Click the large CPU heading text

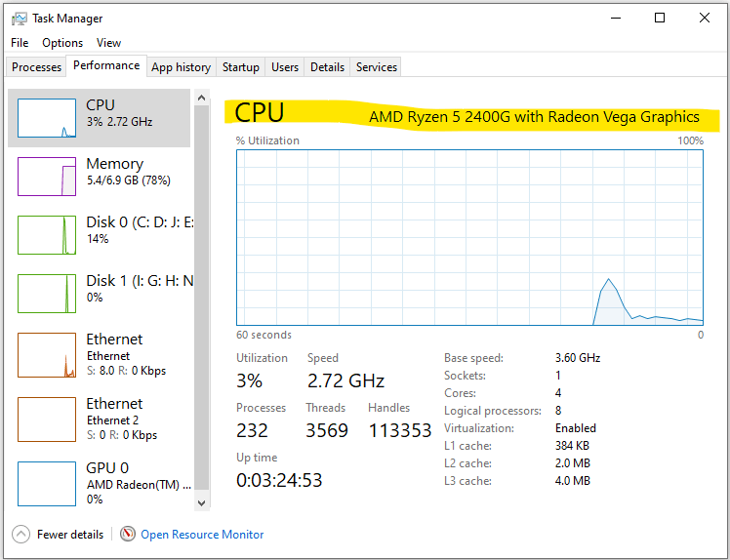259,112
